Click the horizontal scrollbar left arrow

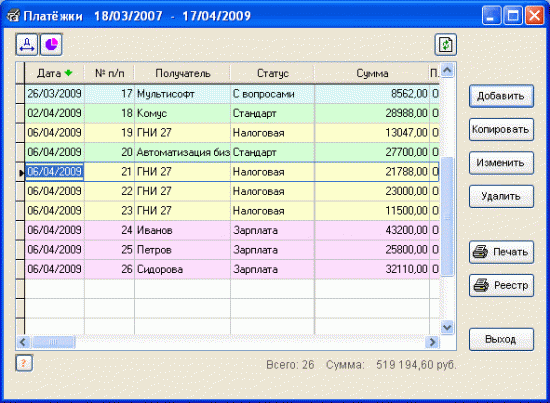click(x=23, y=342)
